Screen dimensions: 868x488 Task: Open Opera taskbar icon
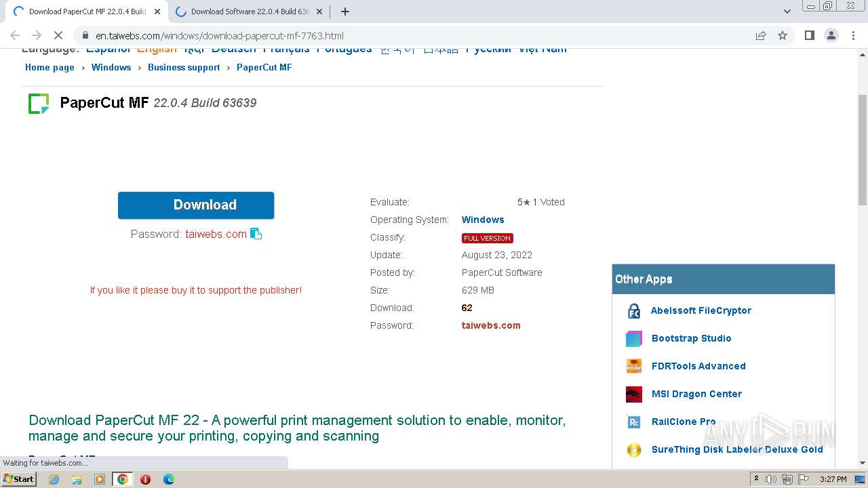(x=145, y=479)
